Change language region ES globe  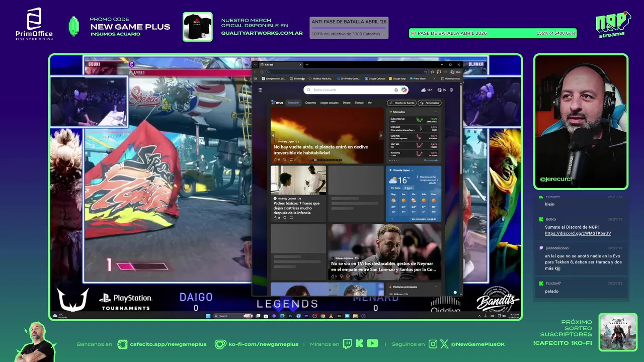pos(441,90)
